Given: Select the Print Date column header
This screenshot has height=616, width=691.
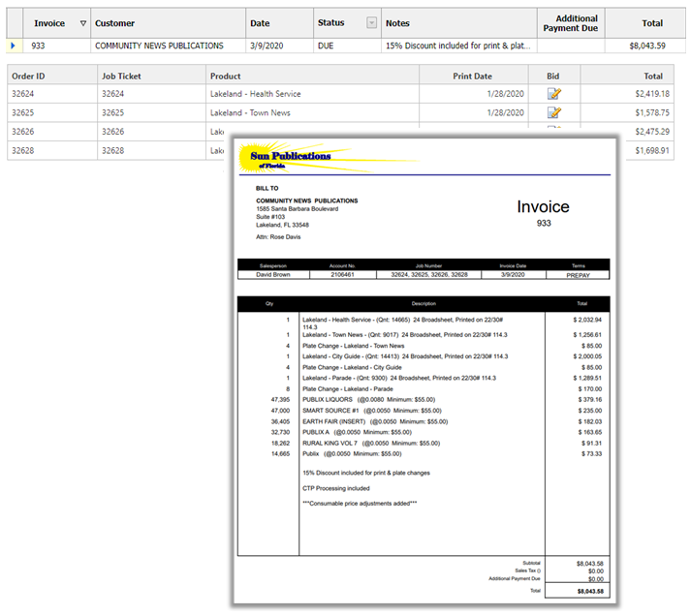Looking at the screenshot, I should pyautogui.click(x=473, y=76).
